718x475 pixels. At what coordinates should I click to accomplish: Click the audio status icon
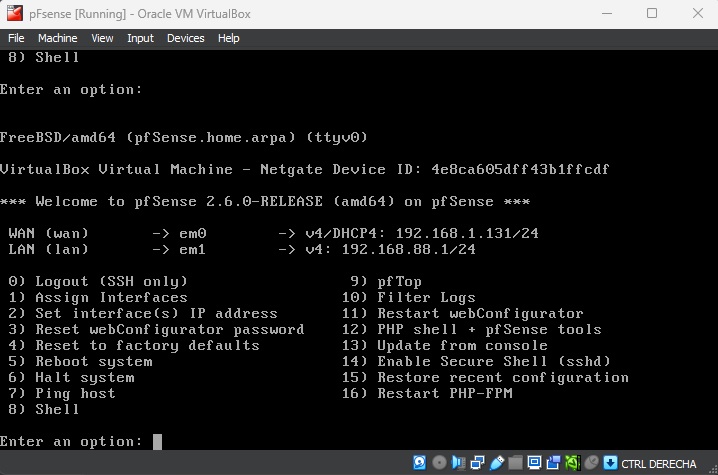(458, 463)
